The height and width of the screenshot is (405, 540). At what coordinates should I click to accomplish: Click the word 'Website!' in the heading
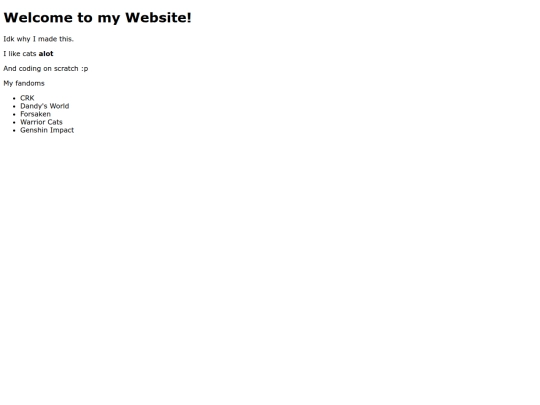click(158, 18)
